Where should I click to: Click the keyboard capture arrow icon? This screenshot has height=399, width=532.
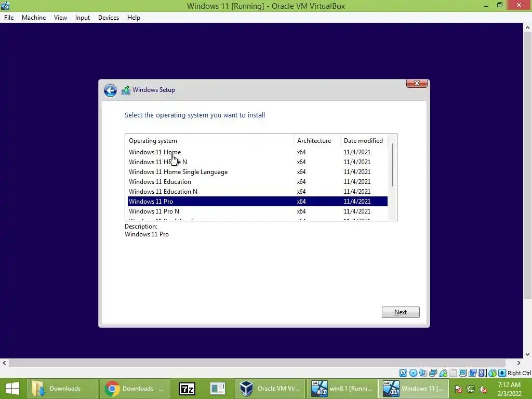[502, 373]
